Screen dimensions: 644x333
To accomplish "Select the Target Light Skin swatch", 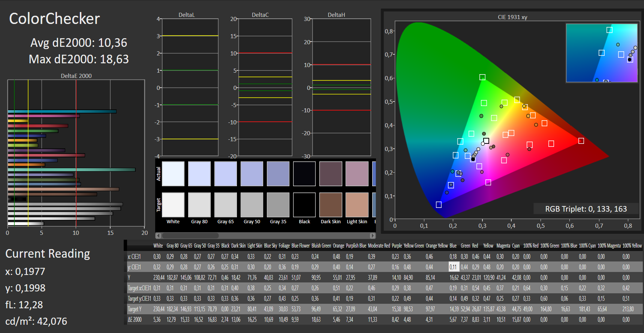I will pos(357,205).
